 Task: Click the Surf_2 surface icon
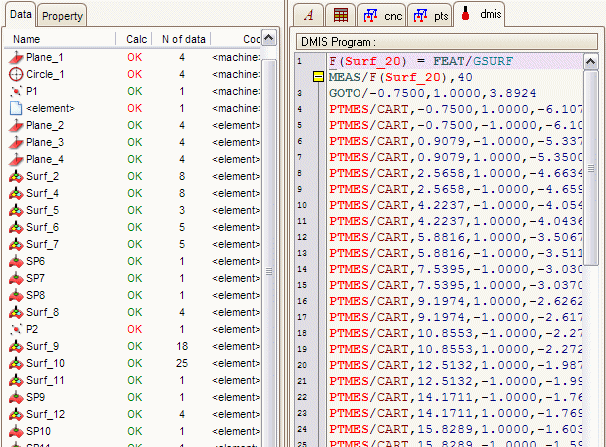tap(15, 176)
